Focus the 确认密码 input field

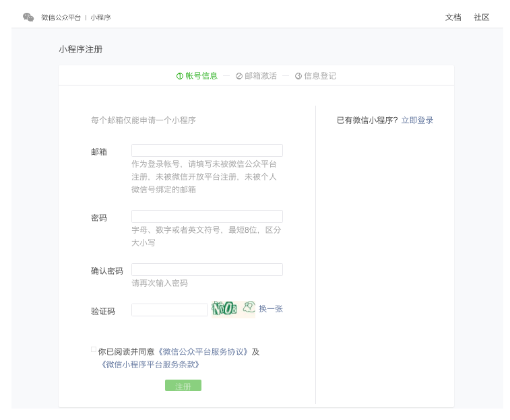[208, 270]
